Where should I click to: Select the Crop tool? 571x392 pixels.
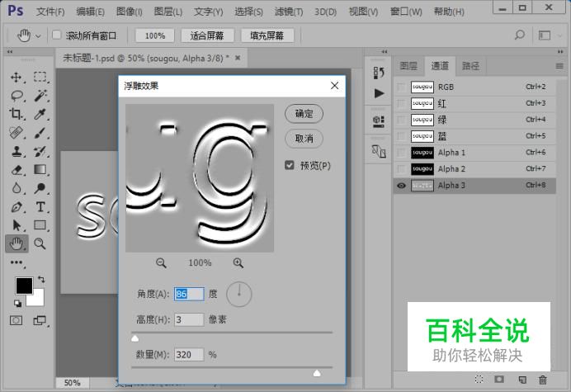pyautogui.click(x=16, y=114)
